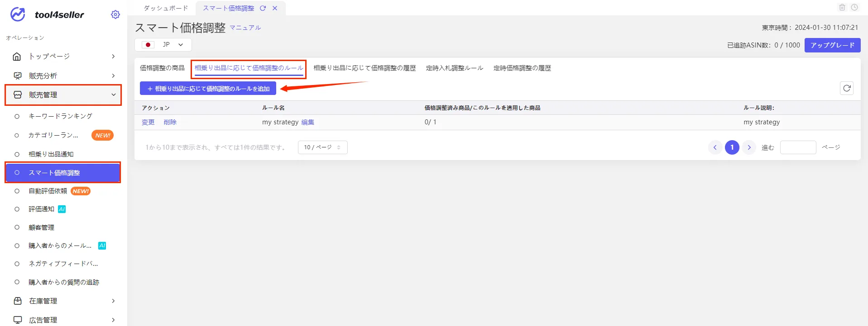Click the 広告管理 monitor icon
This screenshot has width=868, height=326.
[x=18, y=320]
